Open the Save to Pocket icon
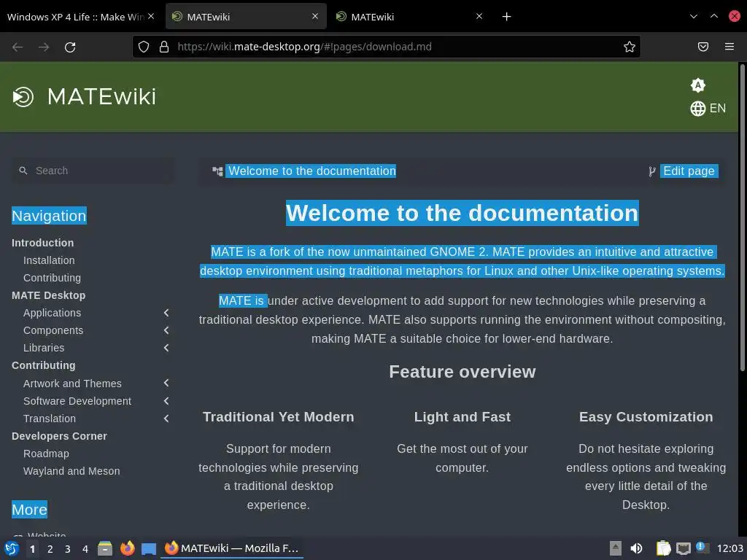747x560 pixels. coord(703,47)
